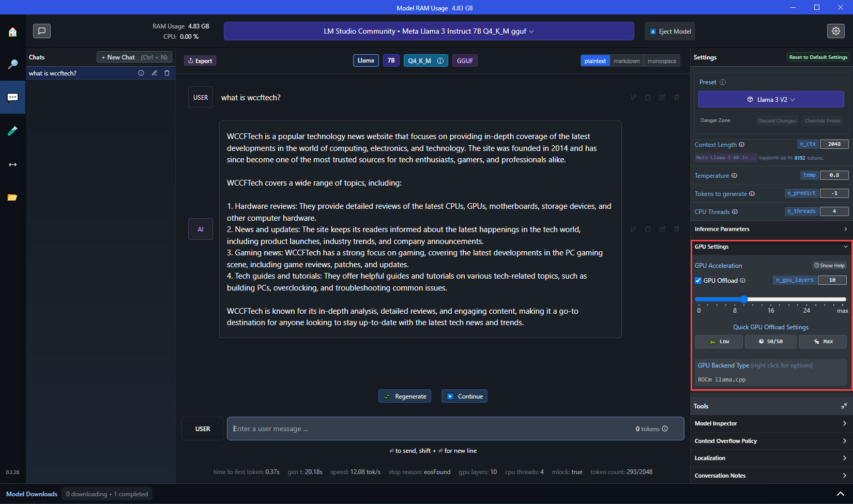Open the AI Chat sidebar tab
The image size is (853, 504).
[x=12, y=97]
